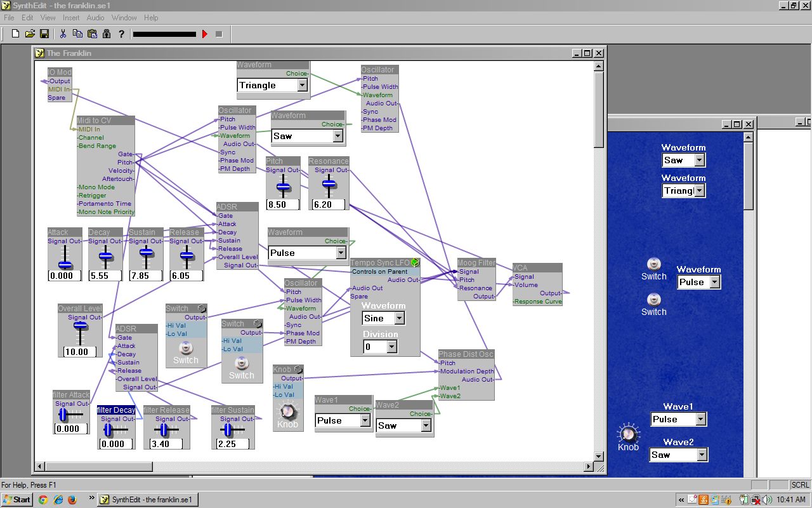The width and height of the screenshot is (812, 508).
Task: Click the Windows Start button
Action: point(17,500)
